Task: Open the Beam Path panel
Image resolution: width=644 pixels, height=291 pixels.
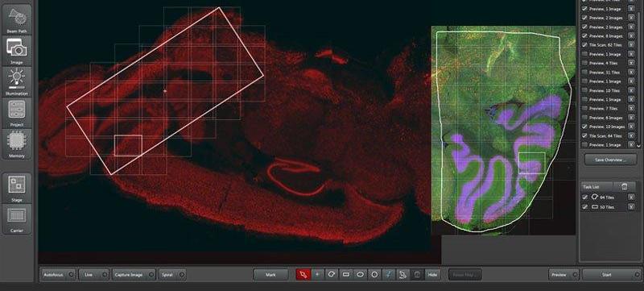Action: pos(17,19)
